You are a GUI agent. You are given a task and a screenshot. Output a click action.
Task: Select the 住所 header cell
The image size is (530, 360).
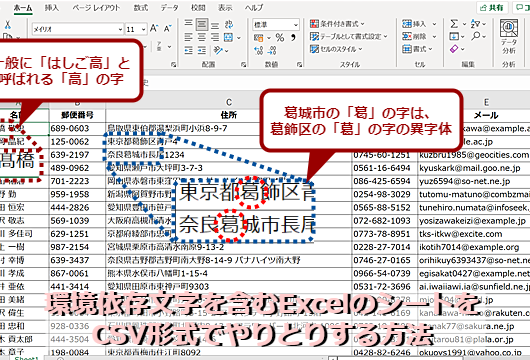pyautogui.click(x=229, y=115)
